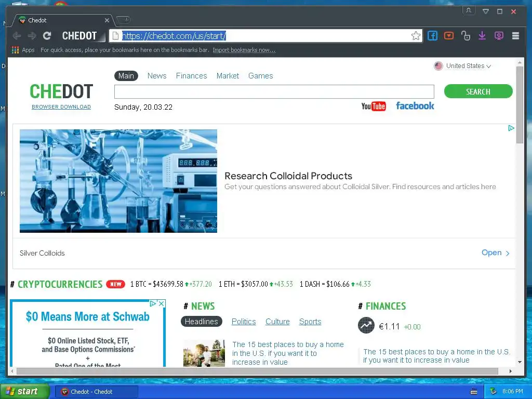Click the Sports news link

310,321
